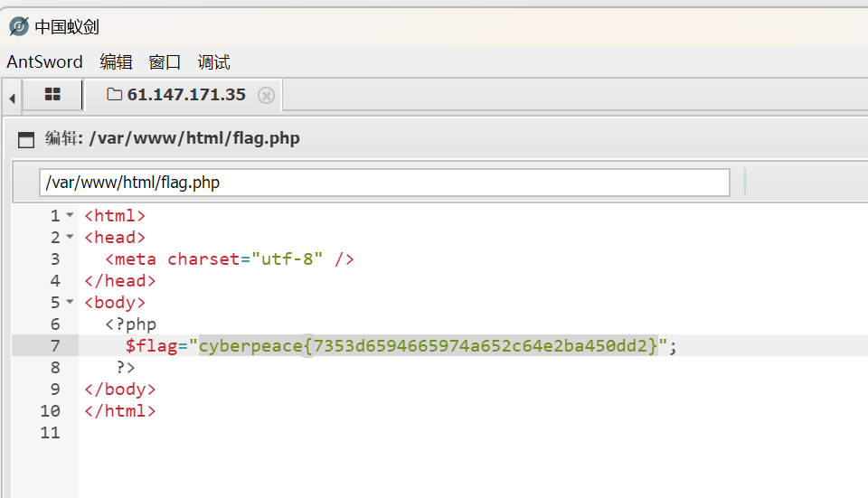Click the <?php opening tag
This screenshot has width=868, height=498.
pos(130,324)
